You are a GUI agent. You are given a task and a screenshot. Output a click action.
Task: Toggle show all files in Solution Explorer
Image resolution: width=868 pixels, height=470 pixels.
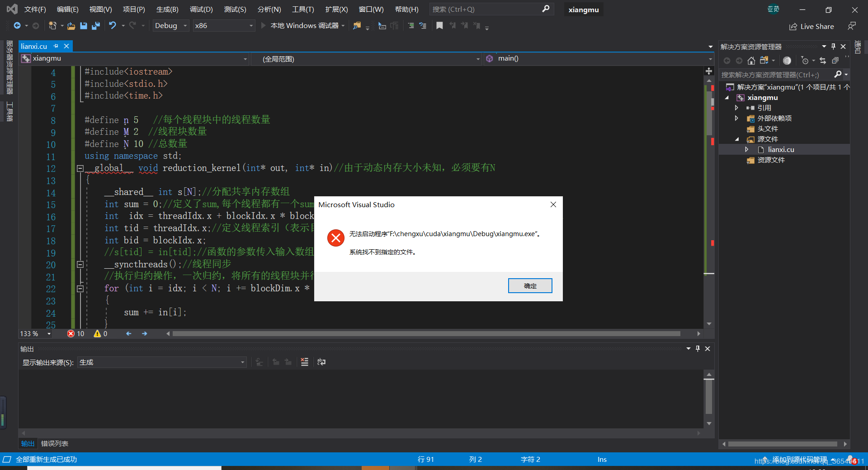(787, 61)
